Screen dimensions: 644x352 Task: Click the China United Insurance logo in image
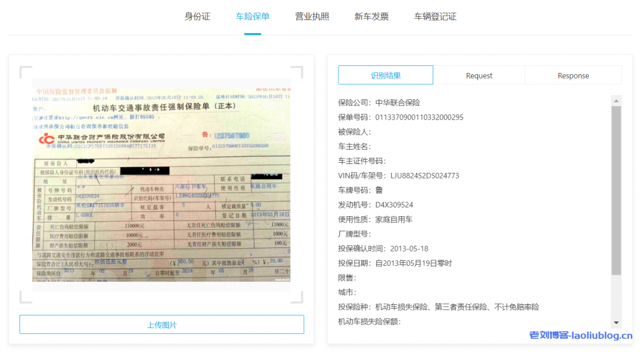tap(47, 138)
